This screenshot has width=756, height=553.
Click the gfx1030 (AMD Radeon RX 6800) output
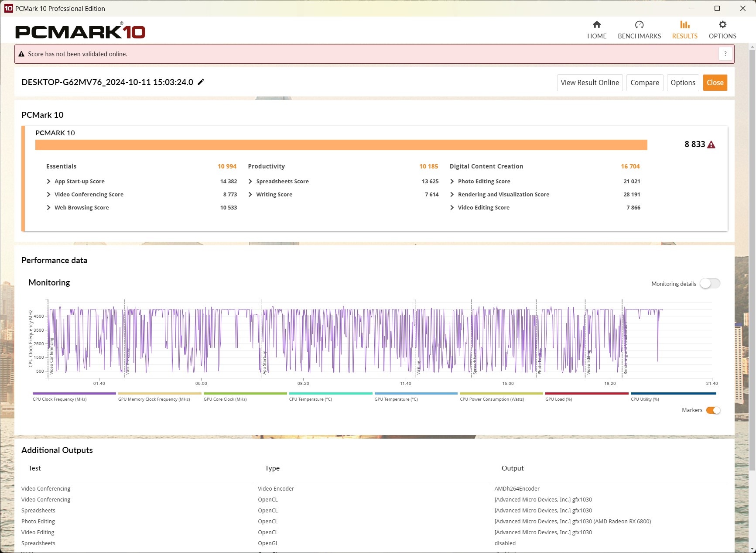[x=572, y=522]
